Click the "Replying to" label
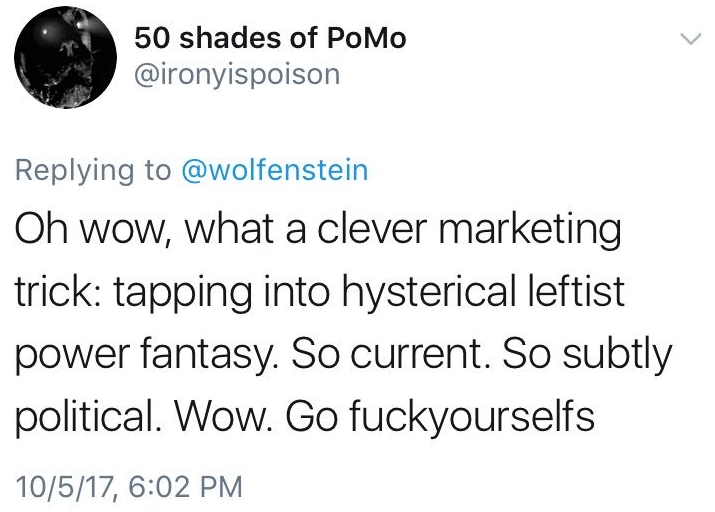 click(95, 170)
